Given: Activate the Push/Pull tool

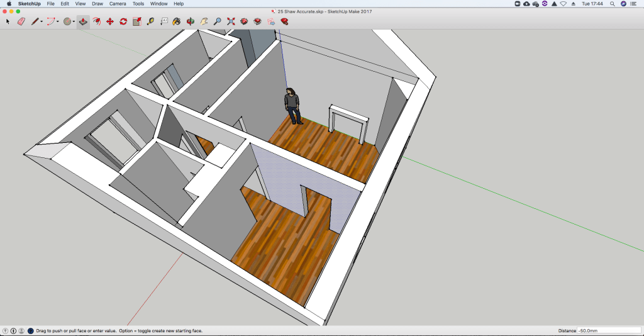Looking at the screenshot, I should [83, 21].
